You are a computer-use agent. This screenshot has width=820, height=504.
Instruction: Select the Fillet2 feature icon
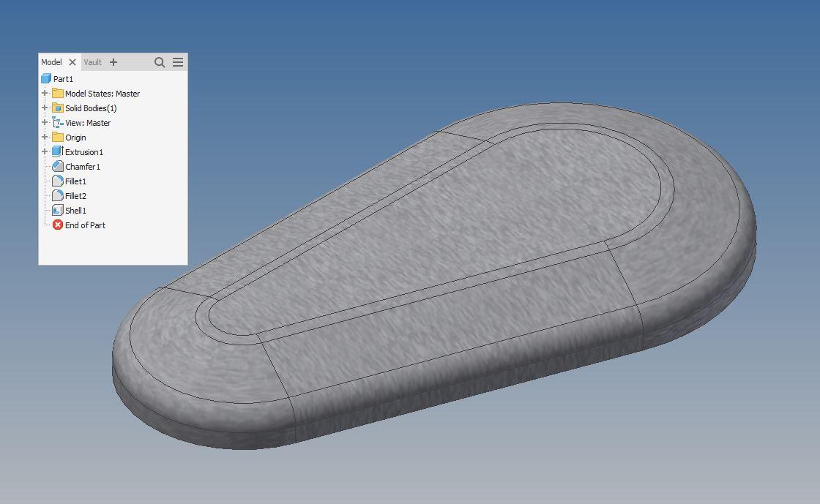click(58, 196)
